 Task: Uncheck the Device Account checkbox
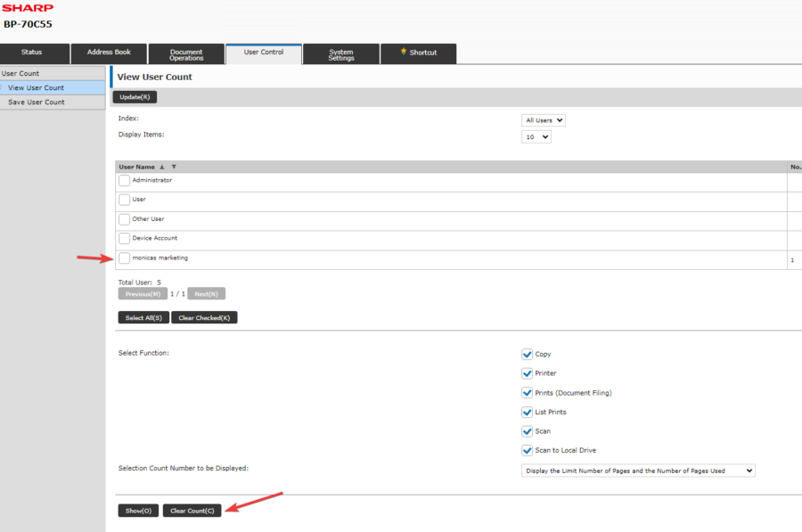[x=124, y=238]
